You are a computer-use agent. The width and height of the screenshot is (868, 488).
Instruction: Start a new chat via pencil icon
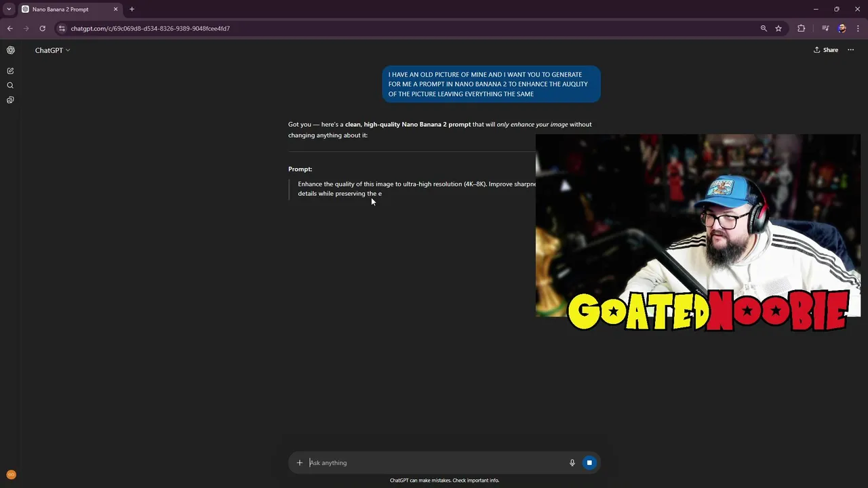pos(10,70)
